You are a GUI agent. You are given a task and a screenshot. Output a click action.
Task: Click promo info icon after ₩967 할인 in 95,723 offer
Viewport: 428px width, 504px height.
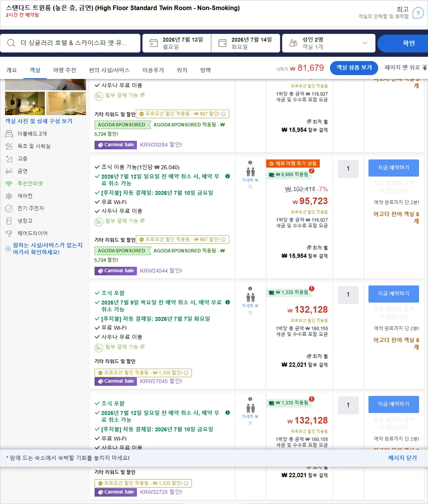point(223,240)
